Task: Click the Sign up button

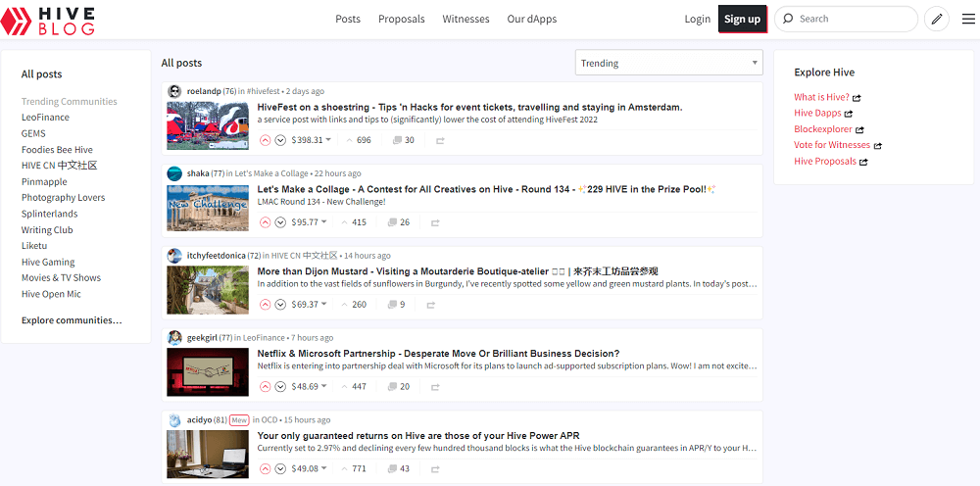Action: coord(743,19)
